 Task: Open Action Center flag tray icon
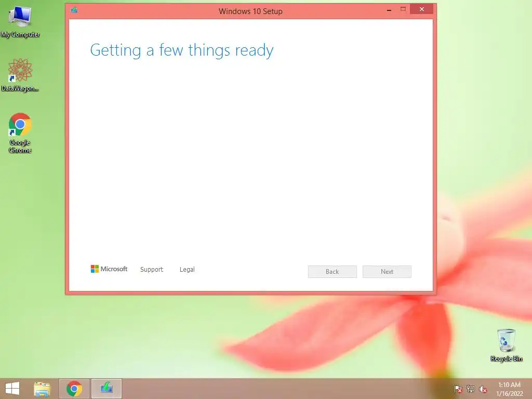[x=458, y=389]
